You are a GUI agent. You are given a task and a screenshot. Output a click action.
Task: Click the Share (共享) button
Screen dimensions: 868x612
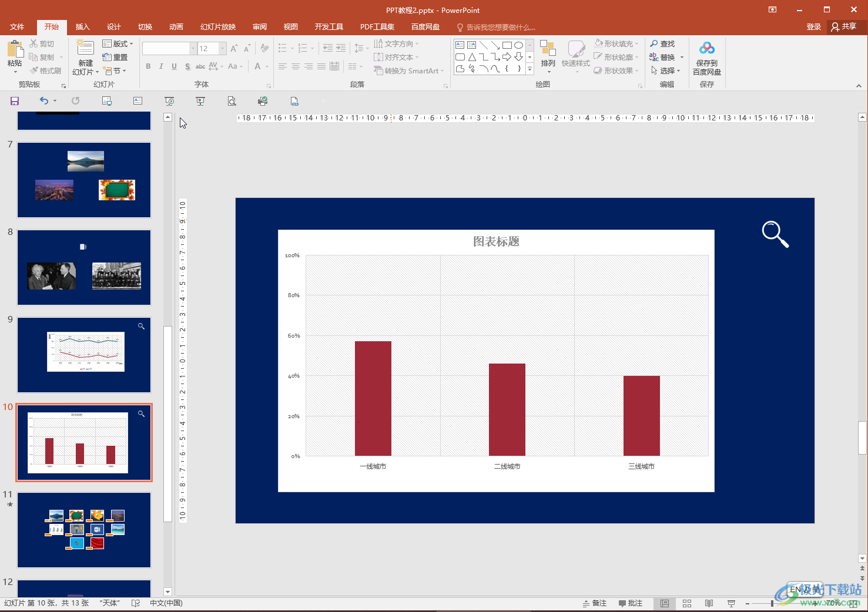point(844,27)
